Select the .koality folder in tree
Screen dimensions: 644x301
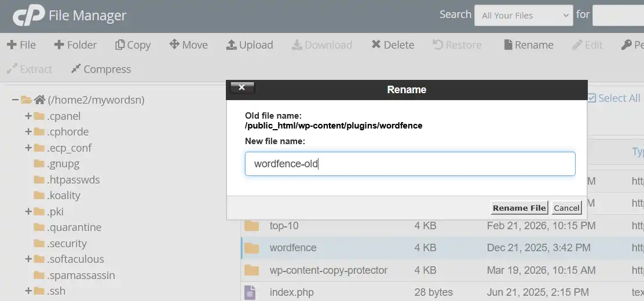tap(63, 196)
